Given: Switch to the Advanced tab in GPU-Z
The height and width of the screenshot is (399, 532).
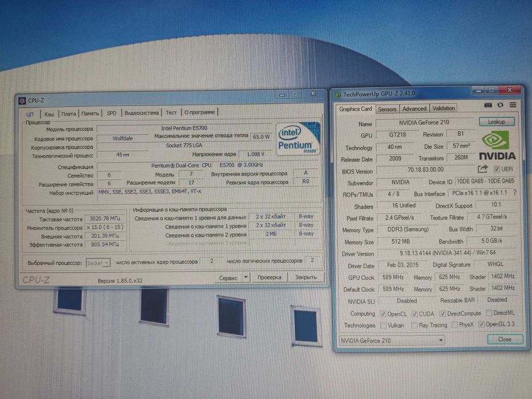Looking at the screenshot, I should (x=415, y=108).
